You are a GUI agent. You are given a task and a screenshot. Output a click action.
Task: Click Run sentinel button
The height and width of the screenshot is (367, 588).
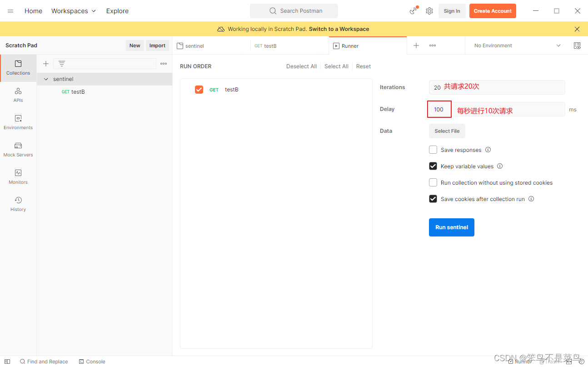[x=452, y=227]
